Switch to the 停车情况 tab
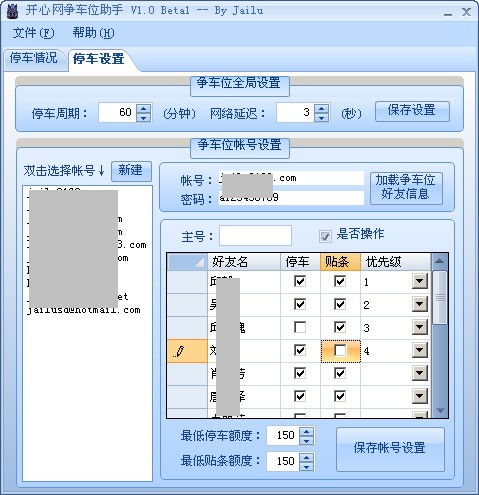Image resolution: width=479 pixels, height=495 pixels. point(34,58)
